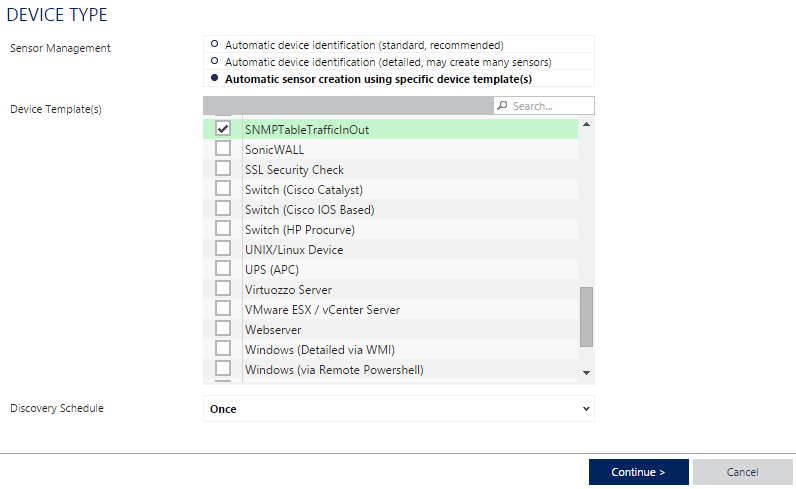
Task: Select automatic sensor creation using device templates
Action: 214,78
